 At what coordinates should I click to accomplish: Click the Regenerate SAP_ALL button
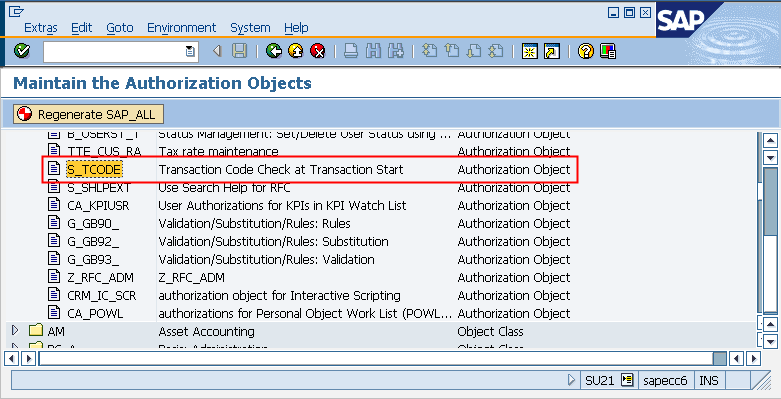point(88,115)
